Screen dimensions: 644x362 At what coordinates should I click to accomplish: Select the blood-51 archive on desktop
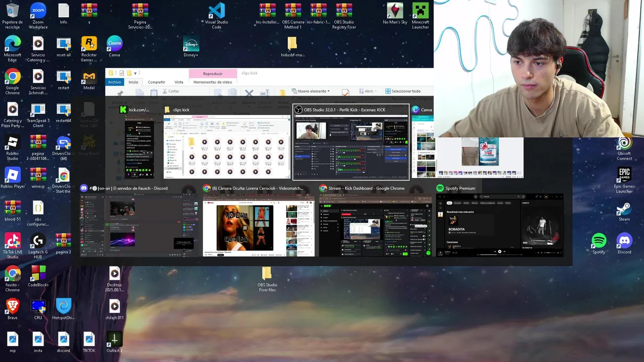[13, 211]
